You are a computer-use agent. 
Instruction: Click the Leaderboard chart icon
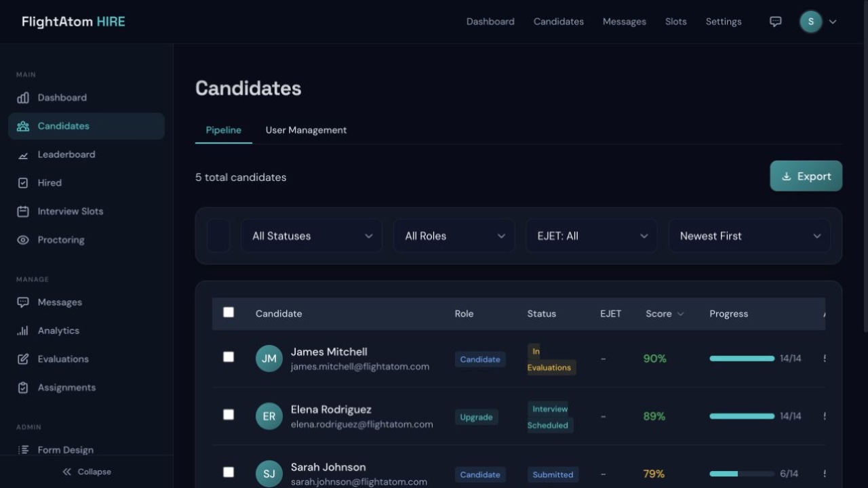(x=23, y=155)
